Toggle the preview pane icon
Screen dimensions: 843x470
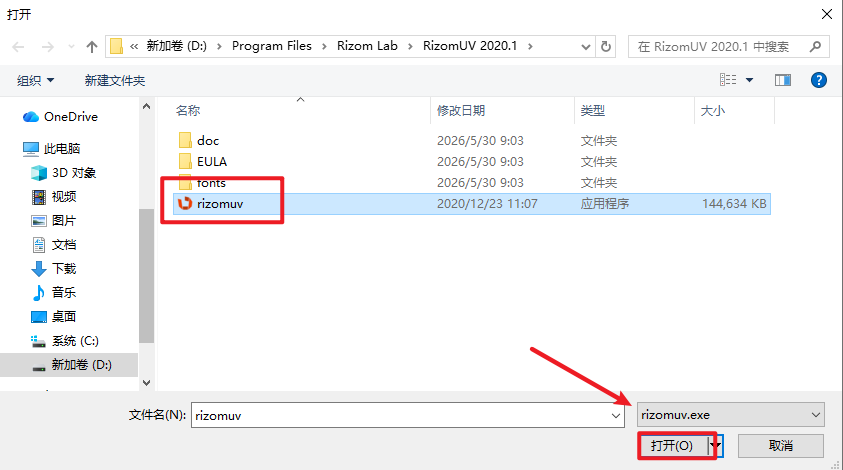(782, 80)
